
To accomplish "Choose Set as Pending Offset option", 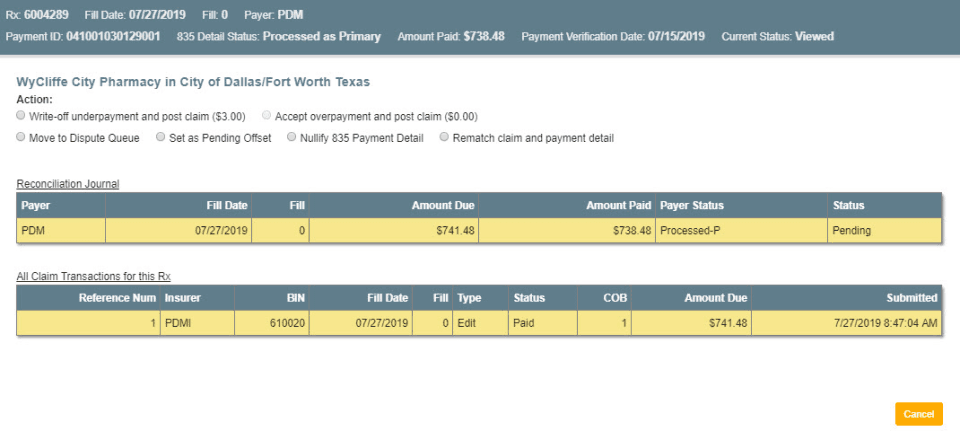I will (161, 138).
